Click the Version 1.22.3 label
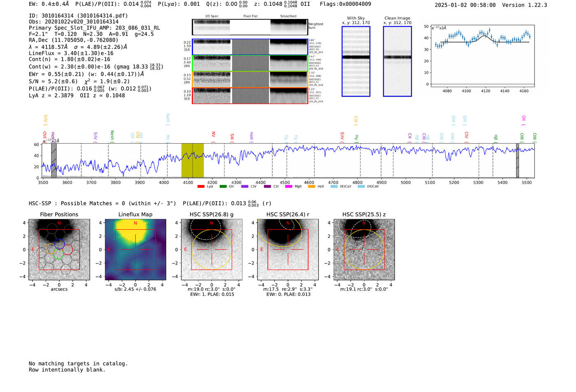This screenshot has height=392, width=576. (525, 5)
